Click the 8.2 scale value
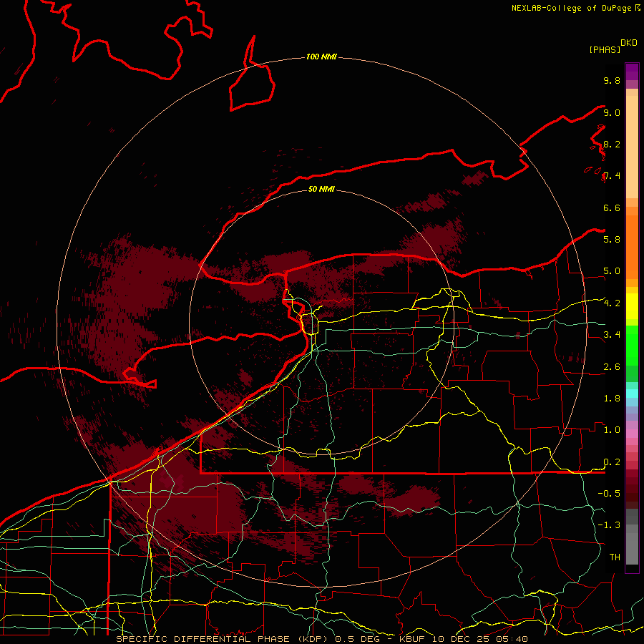The image size is (644, 644). click(612, 144)
